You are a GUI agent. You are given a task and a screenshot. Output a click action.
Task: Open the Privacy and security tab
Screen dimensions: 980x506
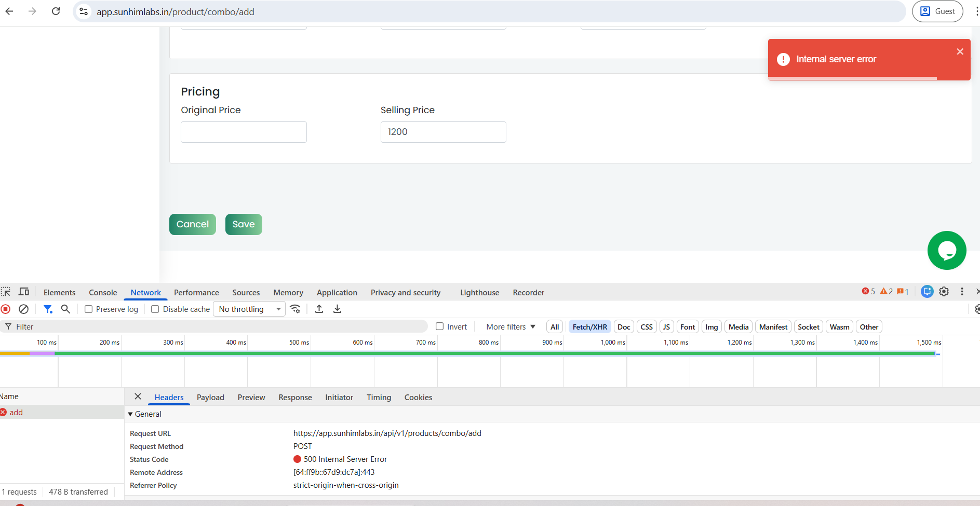pyautogui.click(x=406, y=293)
